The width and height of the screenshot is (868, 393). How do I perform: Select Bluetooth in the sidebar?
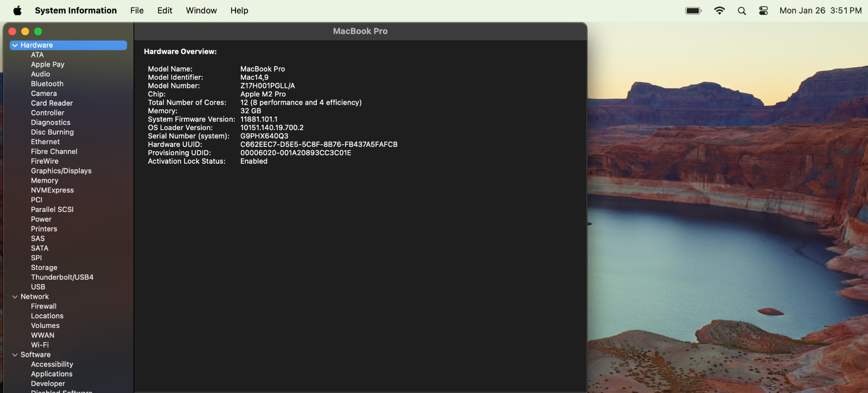(x=47, y=84)
